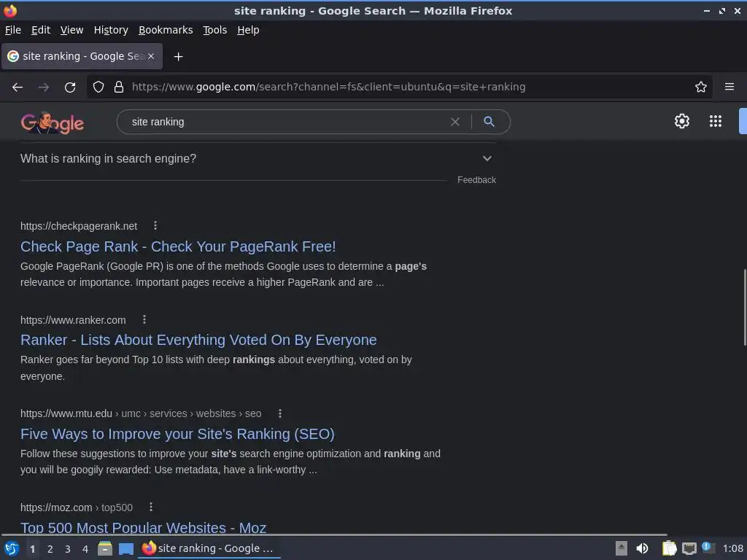Open options for the checkpagerank.net result
This screenshot has height=560, width=747.
tap(155, 225)
